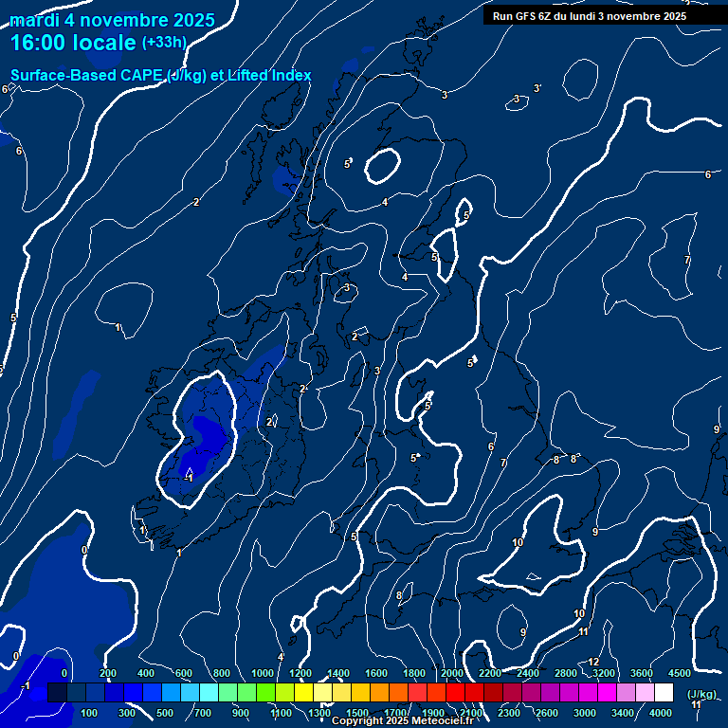Screen dimensions: 728x728
Task: Pick the yellow 1300 J/kg legend swatch
Action: coord(321,693)
